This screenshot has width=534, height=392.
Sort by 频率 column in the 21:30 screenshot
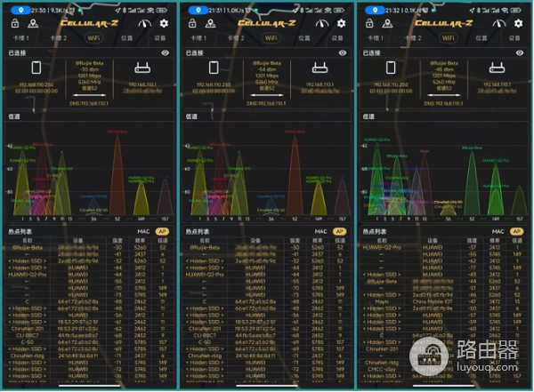point(141,241)
